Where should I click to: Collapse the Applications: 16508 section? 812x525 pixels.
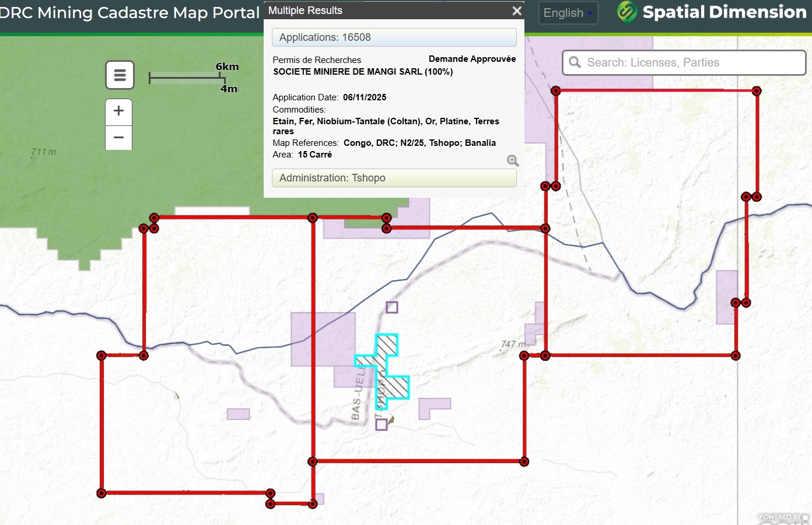[394, 37]
